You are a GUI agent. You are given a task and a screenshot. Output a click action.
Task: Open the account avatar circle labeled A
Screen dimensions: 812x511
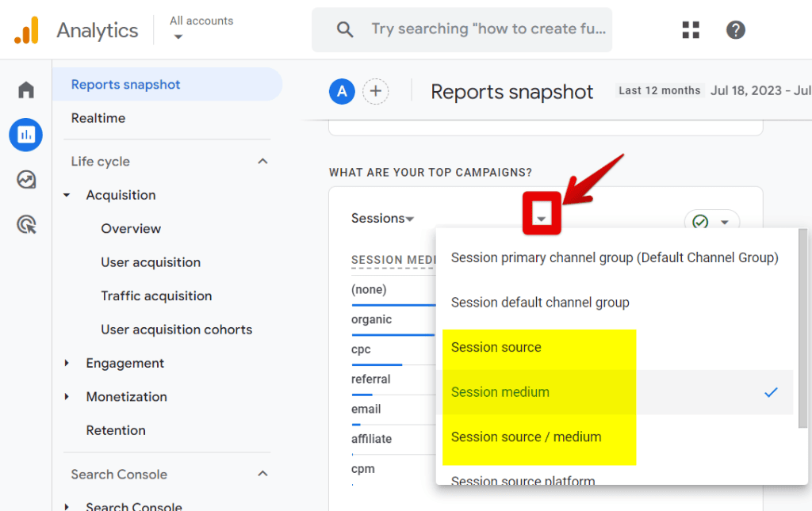coord(342,91)
